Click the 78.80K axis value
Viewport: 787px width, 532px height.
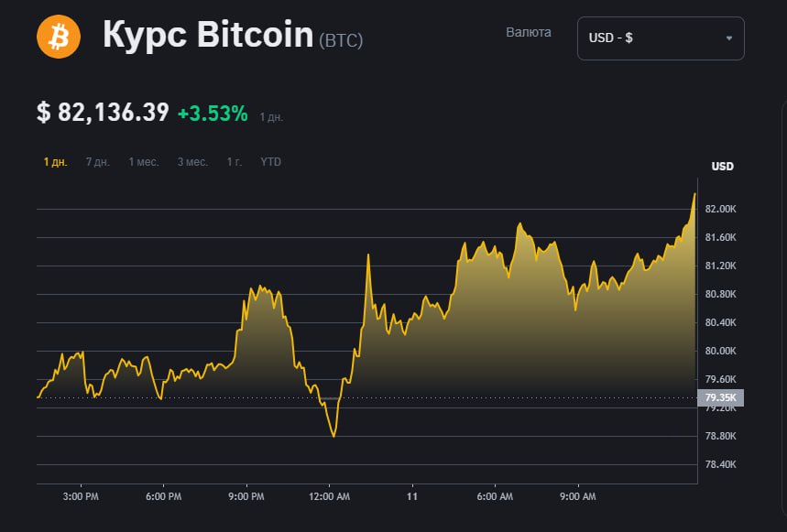tap(720, 436)
